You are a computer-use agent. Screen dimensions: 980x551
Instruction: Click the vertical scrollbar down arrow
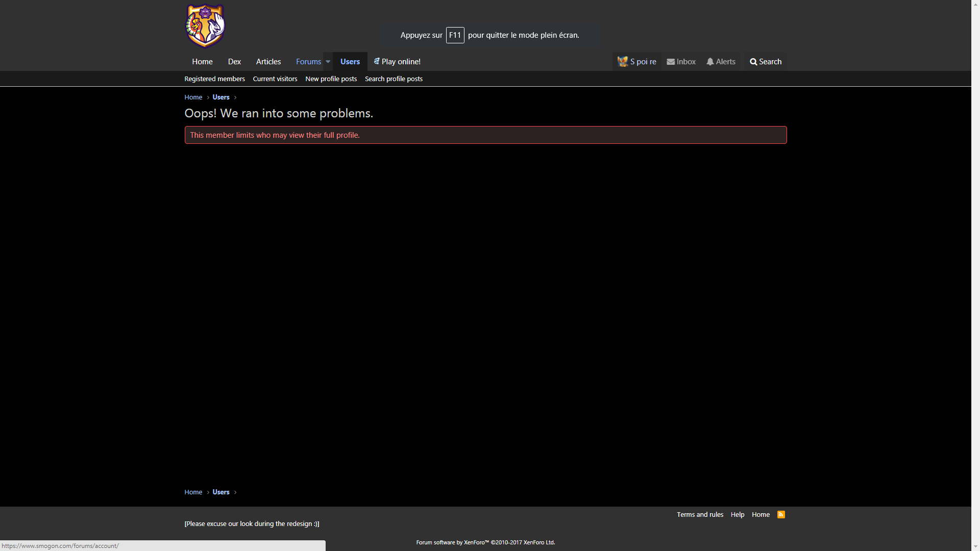pos(975,547)
